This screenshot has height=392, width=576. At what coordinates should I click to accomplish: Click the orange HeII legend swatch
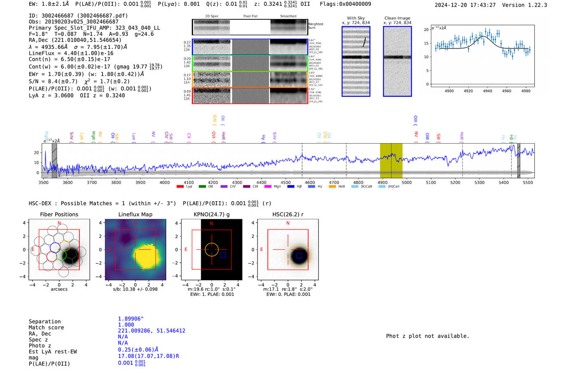pos(332,186)
